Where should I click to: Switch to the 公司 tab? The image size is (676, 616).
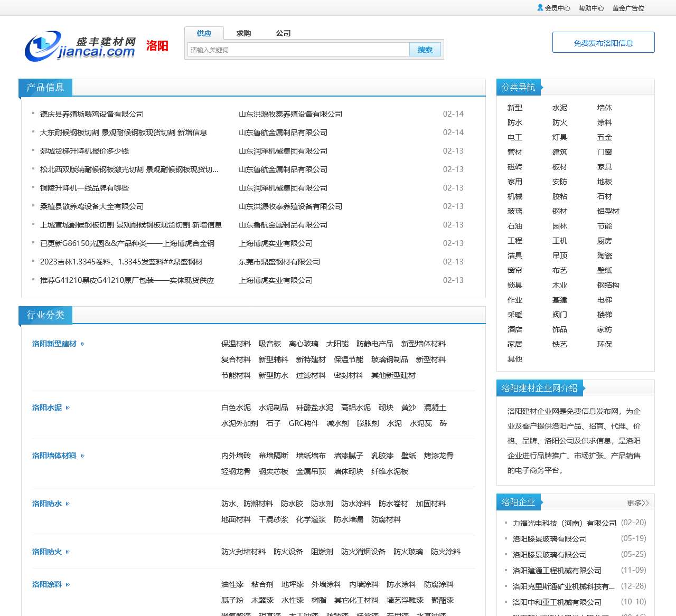point(284,33)
